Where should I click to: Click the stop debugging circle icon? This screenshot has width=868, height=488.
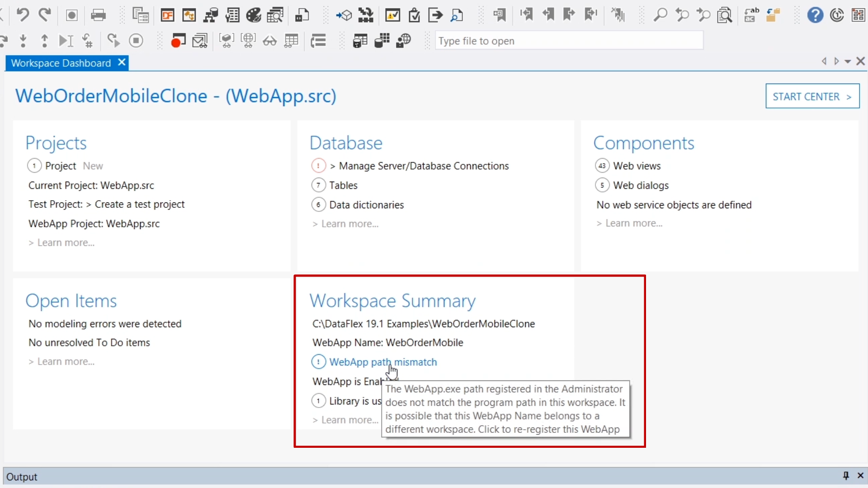pos(136,41)
